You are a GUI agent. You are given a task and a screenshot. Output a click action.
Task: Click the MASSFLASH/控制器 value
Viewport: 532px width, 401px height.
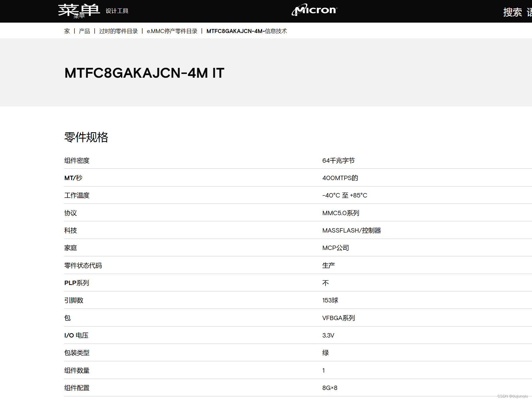coord(352,230)
